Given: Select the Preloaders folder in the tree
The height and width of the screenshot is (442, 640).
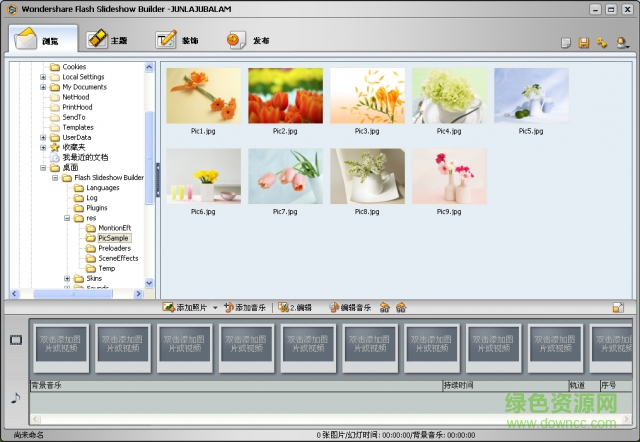Looking at the screenshot, I should [x=114, y=248].
